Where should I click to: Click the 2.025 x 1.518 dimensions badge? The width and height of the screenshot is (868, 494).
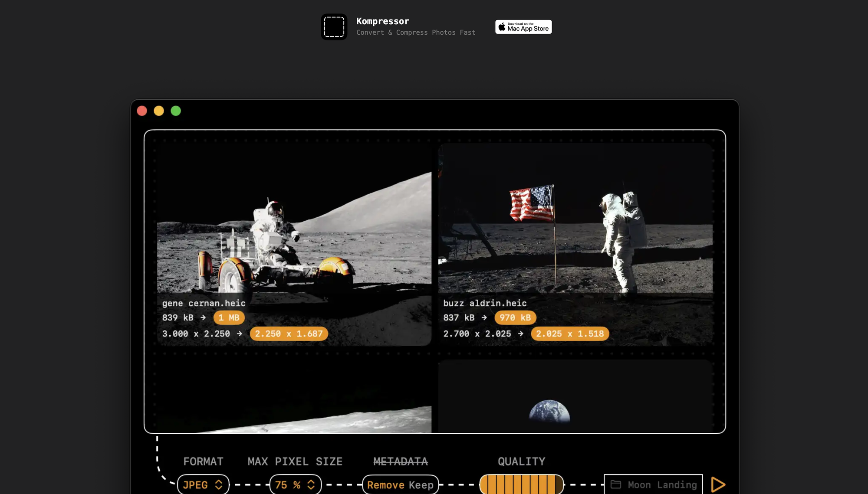pos(570,334)
